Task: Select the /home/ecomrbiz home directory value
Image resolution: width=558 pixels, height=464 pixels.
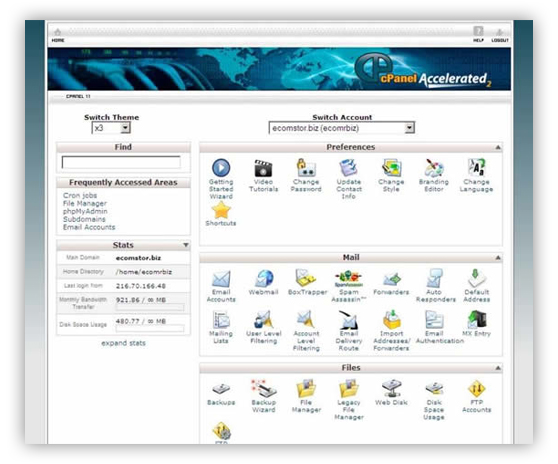Action: click(x=144, y=272)
